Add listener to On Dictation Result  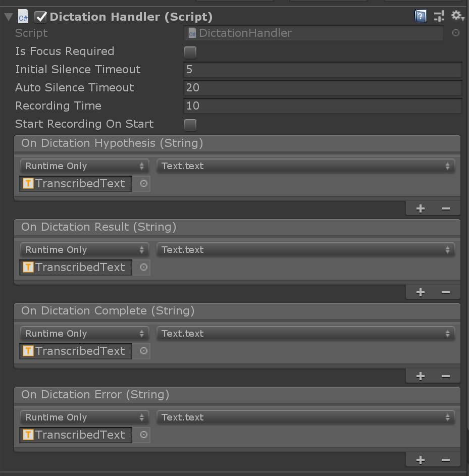click(421, 292)
